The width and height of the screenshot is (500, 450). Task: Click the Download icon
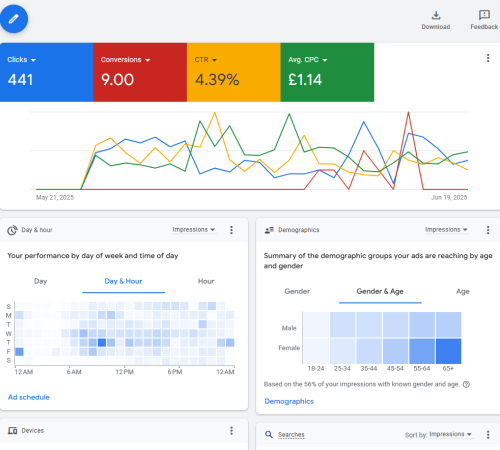click(436, 15)
